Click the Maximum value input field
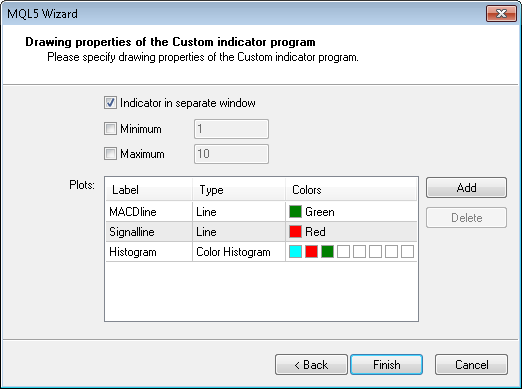The width and height of the screenshot is (522, 389). point(231,154)
